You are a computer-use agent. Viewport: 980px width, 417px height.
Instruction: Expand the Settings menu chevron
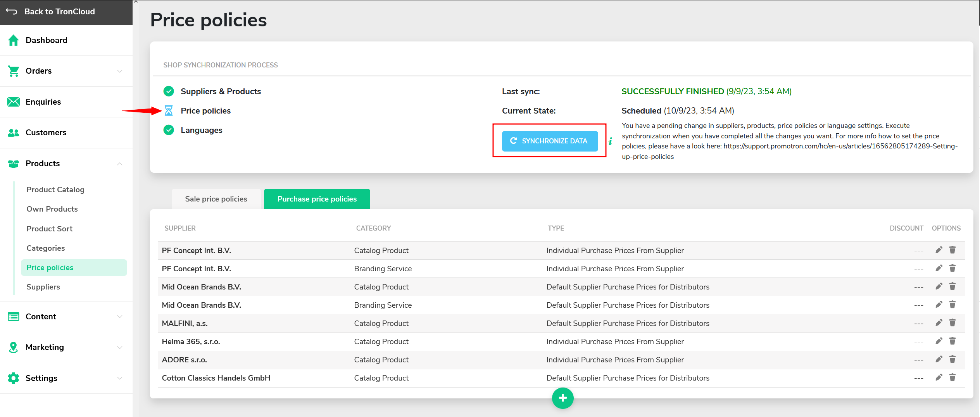[x=120, y=378]
